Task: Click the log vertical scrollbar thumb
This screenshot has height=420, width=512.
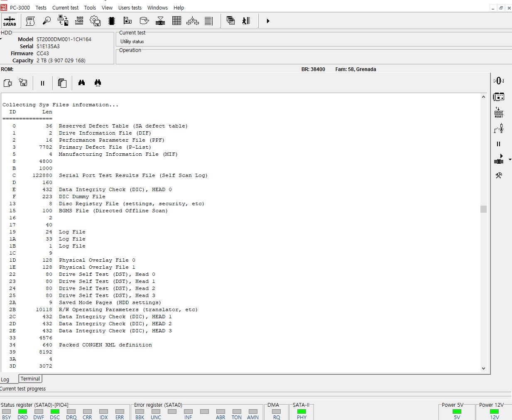Action: (x=483, y=209)
